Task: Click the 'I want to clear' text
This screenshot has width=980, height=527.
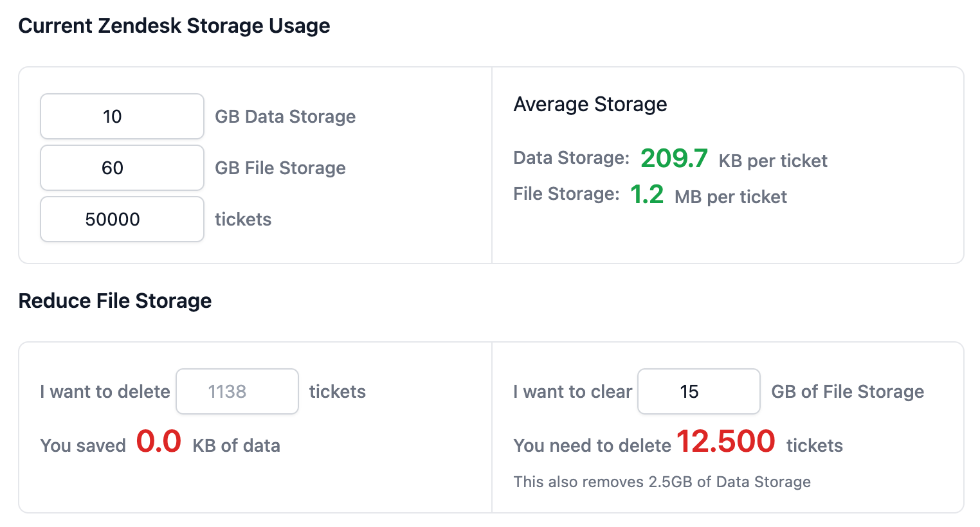Action: 573,391
